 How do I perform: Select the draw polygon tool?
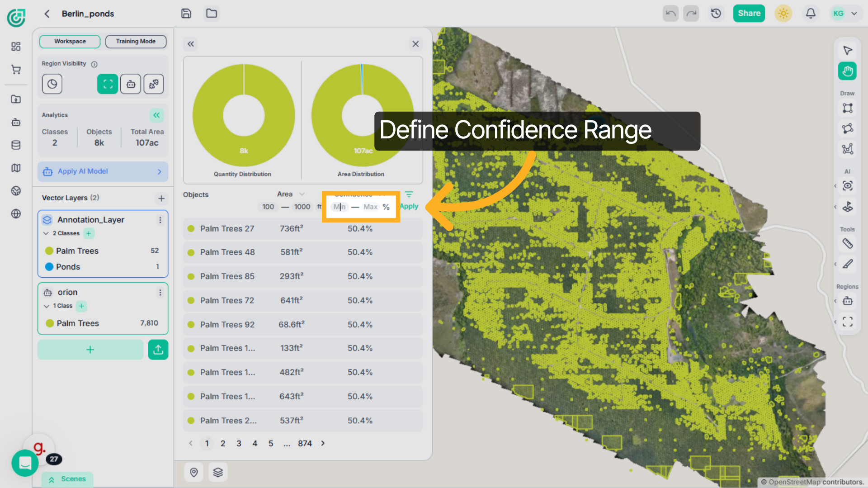point(847,128)
